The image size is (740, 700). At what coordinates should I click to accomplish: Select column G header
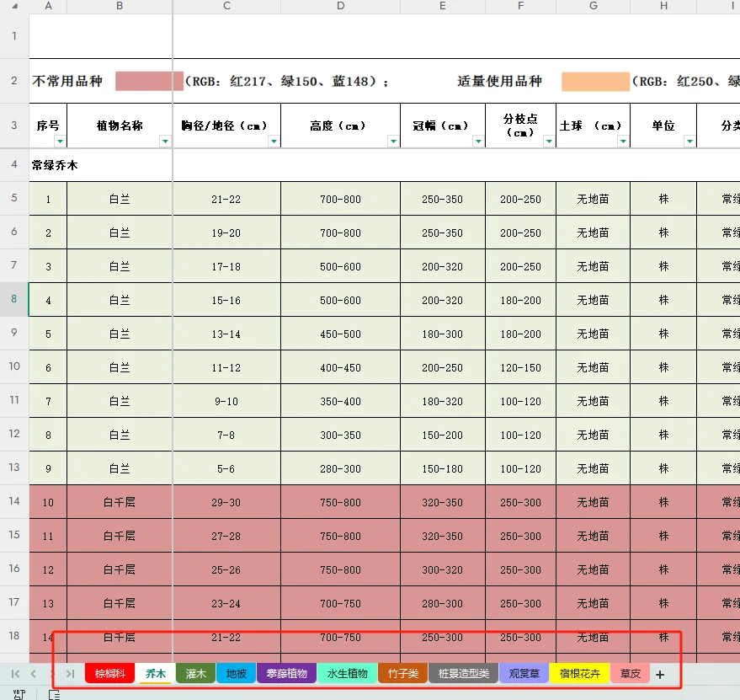pos(594,6)
